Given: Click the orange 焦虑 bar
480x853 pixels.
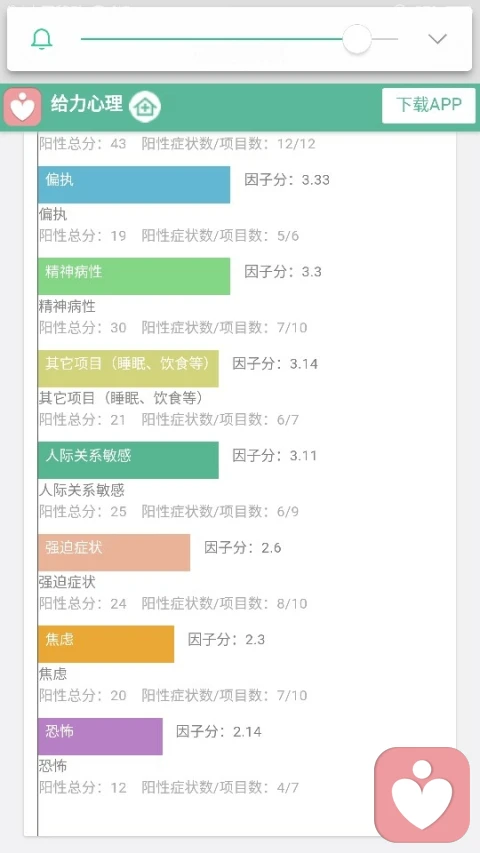Looking at the screenshot, I should pyautogui.click(x=106, y=644).
